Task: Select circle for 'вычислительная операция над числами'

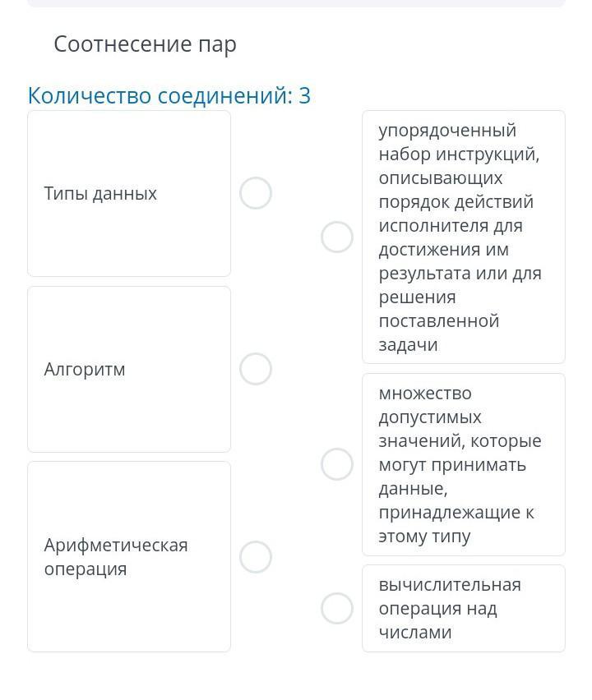Action: pyautogui.click(x=337, y=609)
